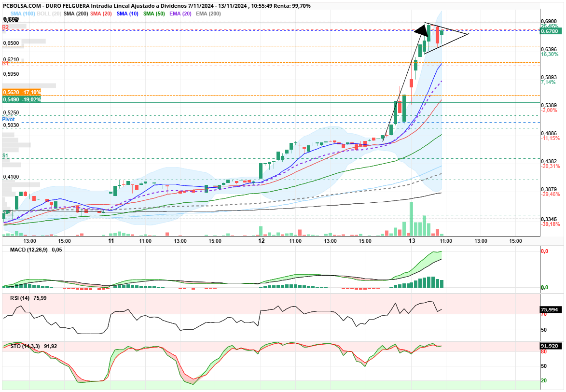
Task: Click the RSI value tag 75,994
Action: point(551,309)
